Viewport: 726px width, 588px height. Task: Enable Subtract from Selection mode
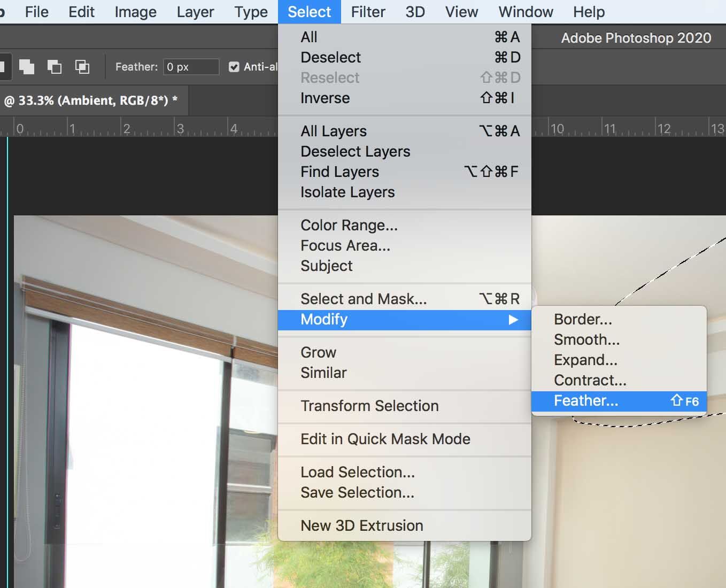[53, 67]
